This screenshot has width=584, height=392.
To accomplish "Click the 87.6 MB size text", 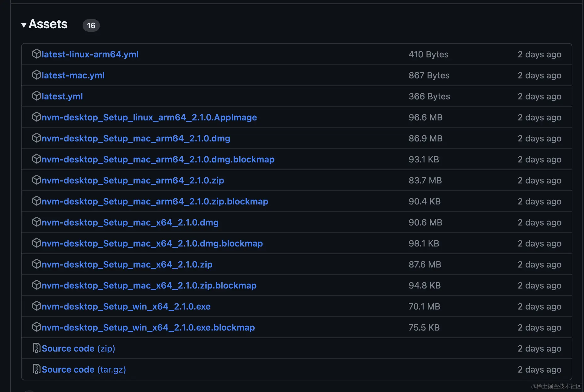I will click(425, 264).
